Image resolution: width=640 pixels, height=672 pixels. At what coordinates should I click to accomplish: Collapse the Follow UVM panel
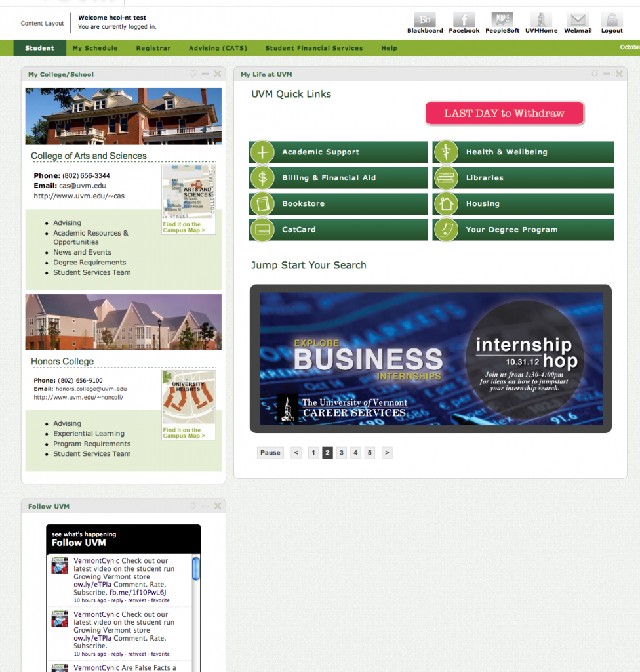pyautogui.click(x=205, y=506)
